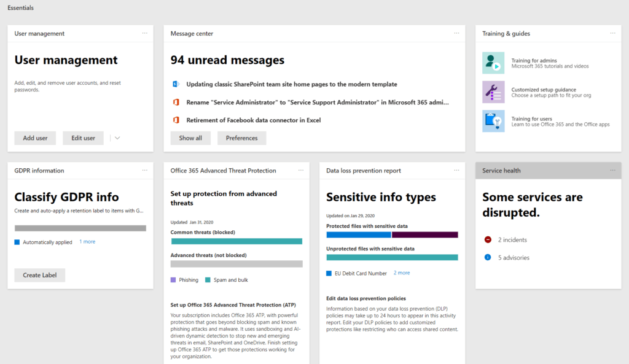629x364 pixels.
Task: Open the Training for users clipboard icon
Action: (x=493, y=121)
